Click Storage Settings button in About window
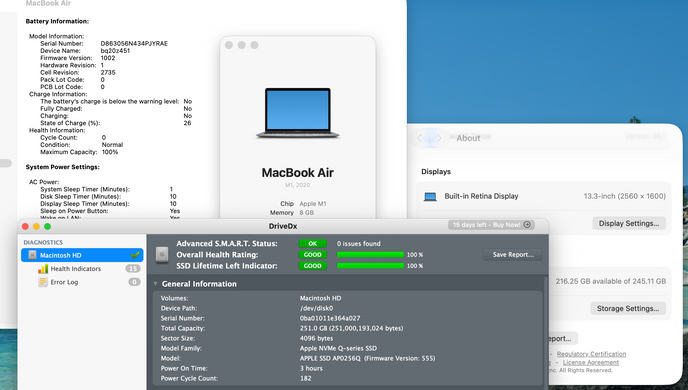Viewport: 688px width, 390px height. coord(628,308)
